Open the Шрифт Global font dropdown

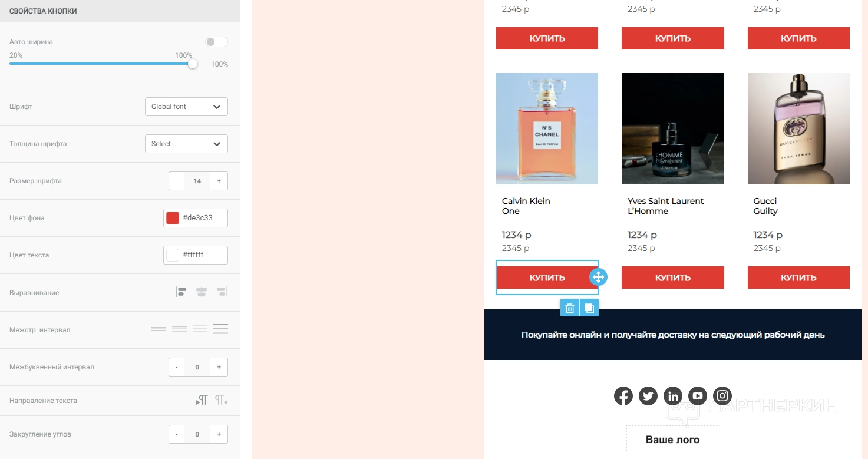186,107
